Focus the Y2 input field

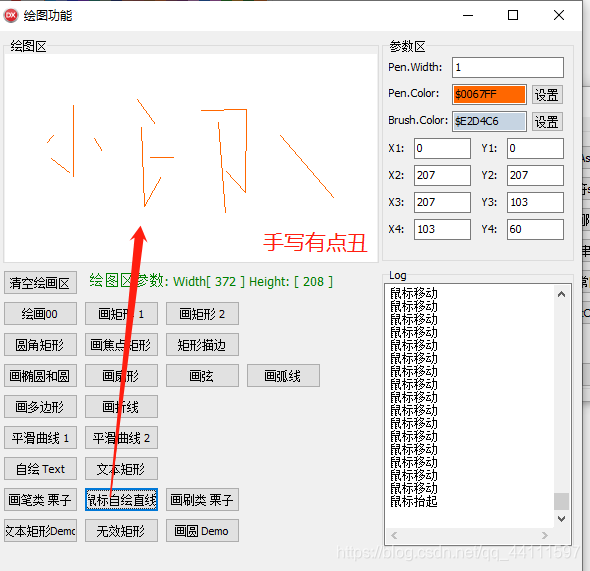(535, 175)
